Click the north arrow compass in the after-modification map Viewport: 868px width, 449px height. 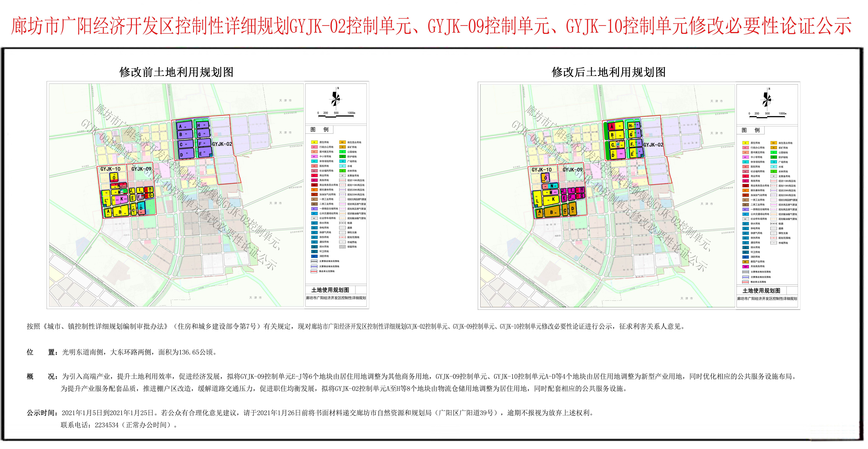point(767,99)
